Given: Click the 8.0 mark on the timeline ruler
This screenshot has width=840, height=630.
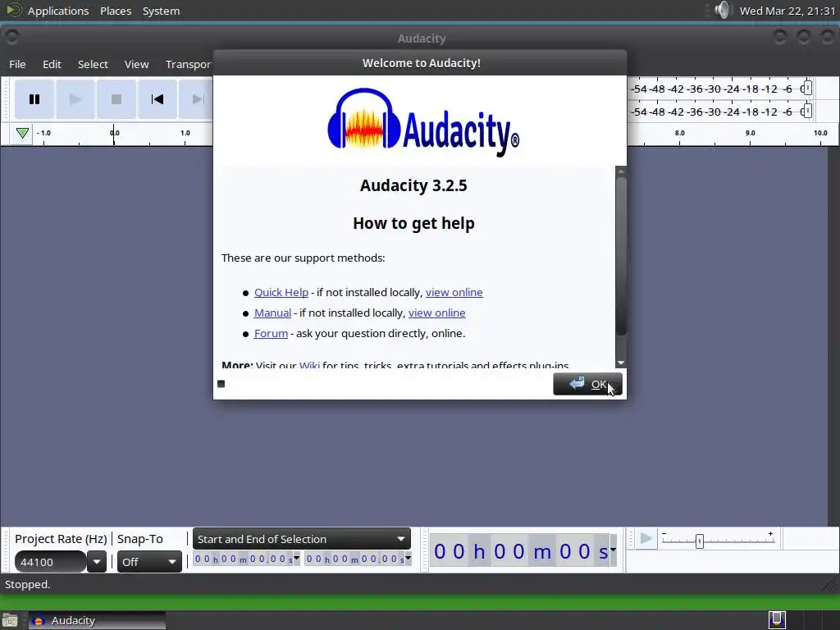Looking at the screenshot, I should coord(679,133).
